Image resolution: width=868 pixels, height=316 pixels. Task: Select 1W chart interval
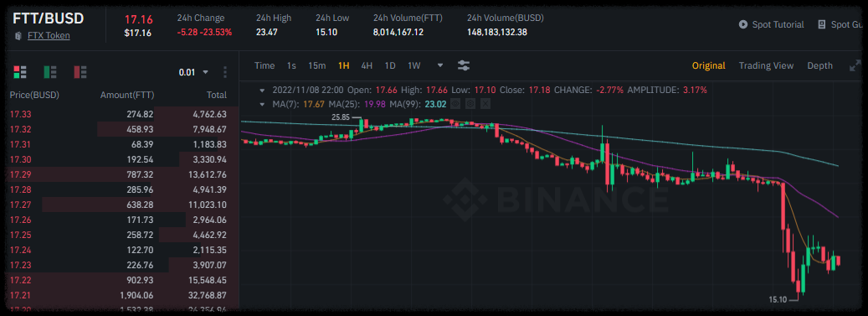414,65
